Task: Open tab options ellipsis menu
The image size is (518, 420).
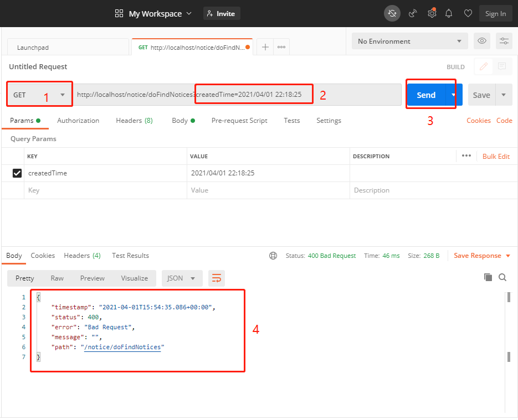Action: tap(281, 47)
